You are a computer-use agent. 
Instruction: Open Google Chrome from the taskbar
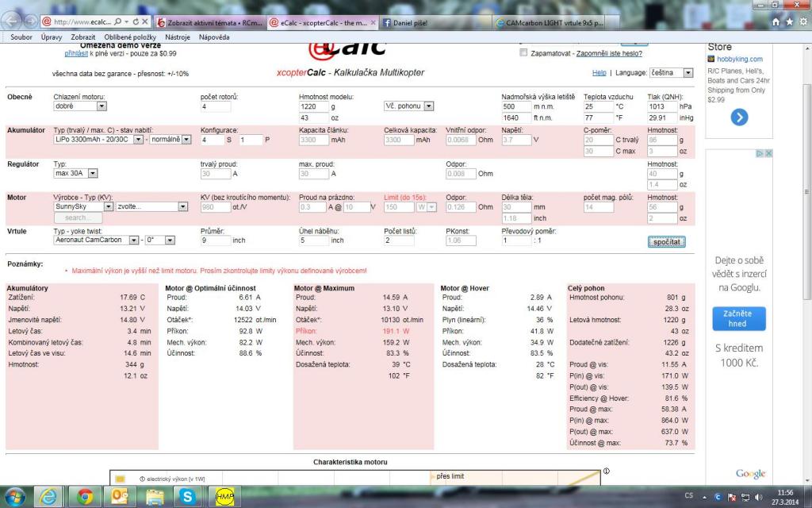[86, 496]
